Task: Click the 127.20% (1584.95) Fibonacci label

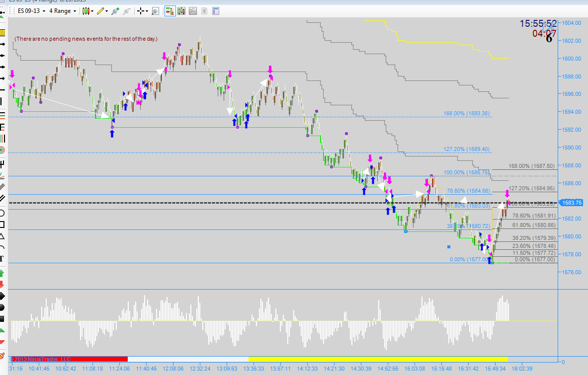Action: 531,188
